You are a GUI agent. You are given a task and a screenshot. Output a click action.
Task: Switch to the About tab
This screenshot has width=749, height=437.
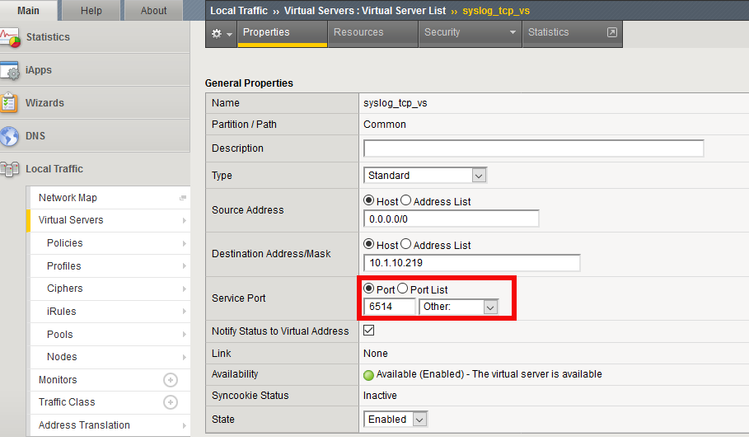click(x=153, y=11)
